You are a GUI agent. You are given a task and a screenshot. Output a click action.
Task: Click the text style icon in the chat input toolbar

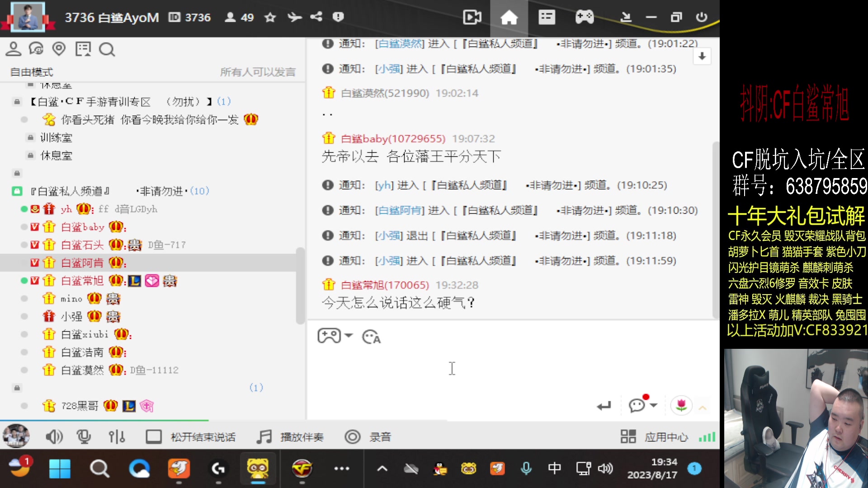pos(371,336)
